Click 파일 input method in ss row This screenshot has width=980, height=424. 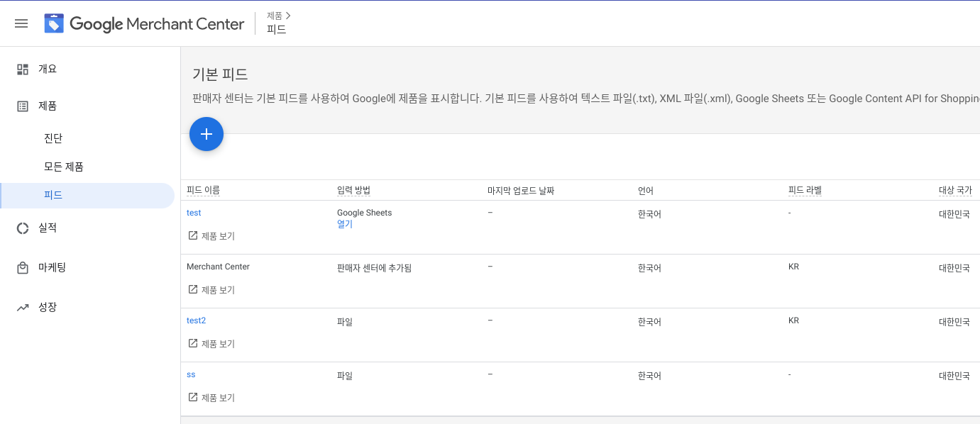coord(345,376)
